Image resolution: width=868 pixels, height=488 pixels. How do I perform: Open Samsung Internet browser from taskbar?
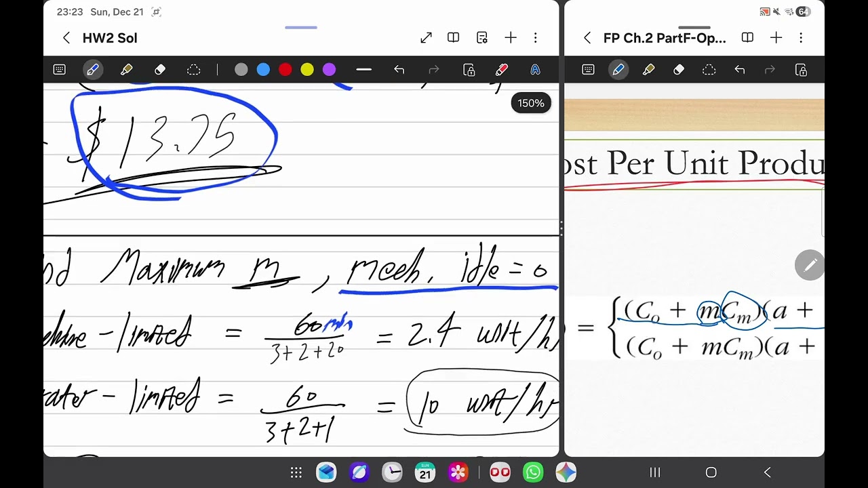point(359,472)
